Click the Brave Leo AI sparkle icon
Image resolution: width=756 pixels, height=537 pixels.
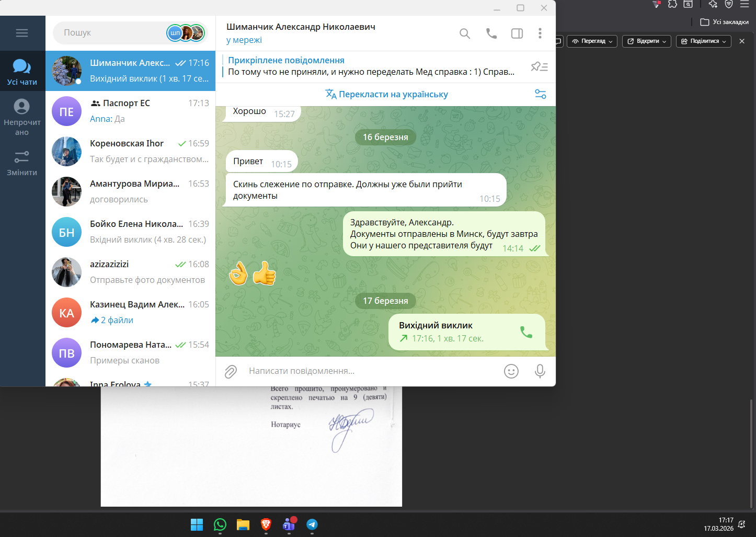713,4
